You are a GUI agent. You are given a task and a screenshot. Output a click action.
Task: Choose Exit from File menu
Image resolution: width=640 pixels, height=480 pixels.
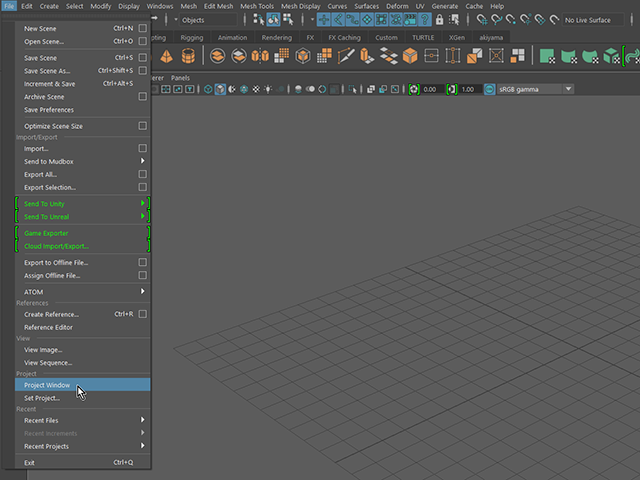(82, 462)
